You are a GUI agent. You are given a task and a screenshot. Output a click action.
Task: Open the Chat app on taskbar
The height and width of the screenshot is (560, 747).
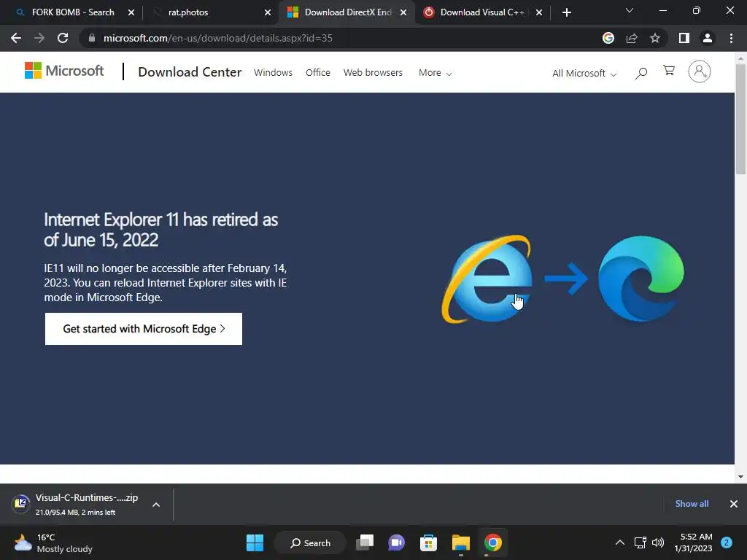[x=396, y=542]
